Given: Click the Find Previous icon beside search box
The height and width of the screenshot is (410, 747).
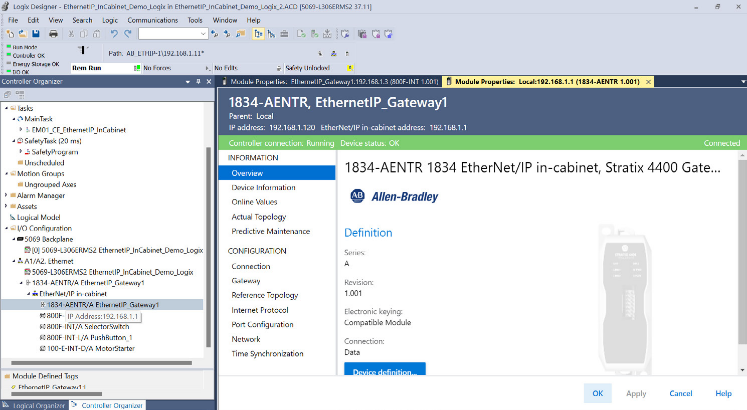Looking at the screenshot, I should click(214, 34).
